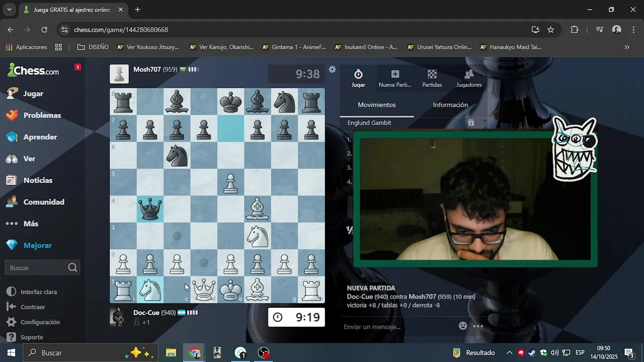Image resolution: width=644 pixels, height=362 pixels.
Task: Click the Englund Gambit opening name
Action: (369, 123)
